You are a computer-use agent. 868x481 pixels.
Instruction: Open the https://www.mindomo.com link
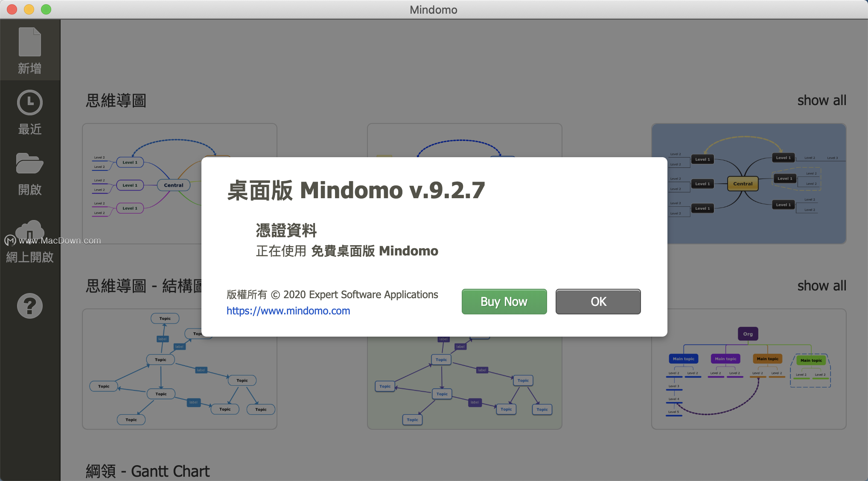[x=288, y=311]
